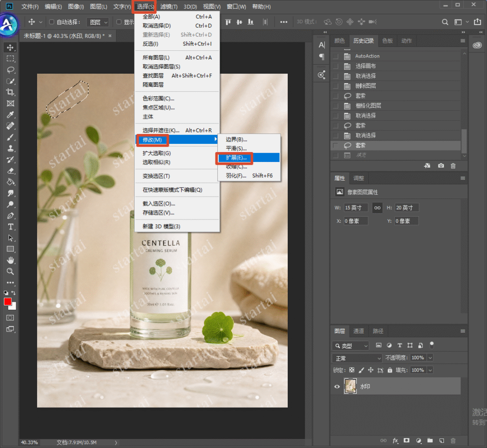Toggle lock transparent pixels icon
This screenshot has width=487, height=448.
tap(351, 370)
